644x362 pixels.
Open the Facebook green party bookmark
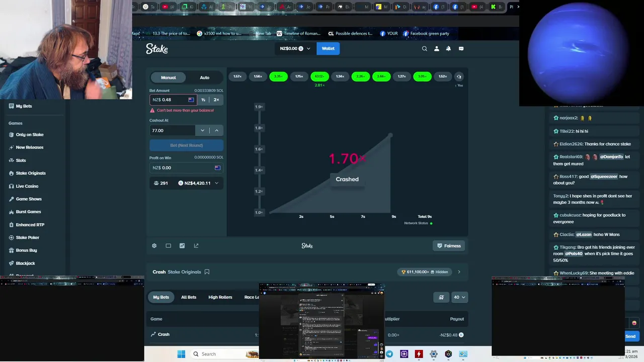[426, 34]
